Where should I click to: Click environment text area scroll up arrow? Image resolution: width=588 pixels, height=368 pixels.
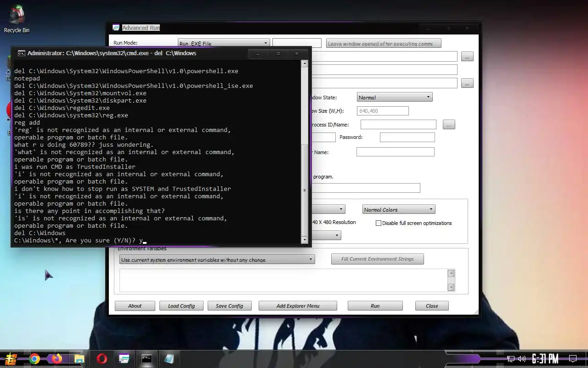tap(451, 273)
